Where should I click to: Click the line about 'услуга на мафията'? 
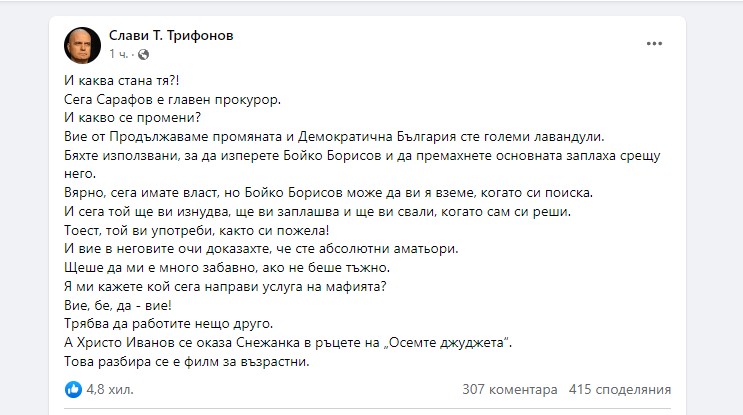tap(217, 287)
